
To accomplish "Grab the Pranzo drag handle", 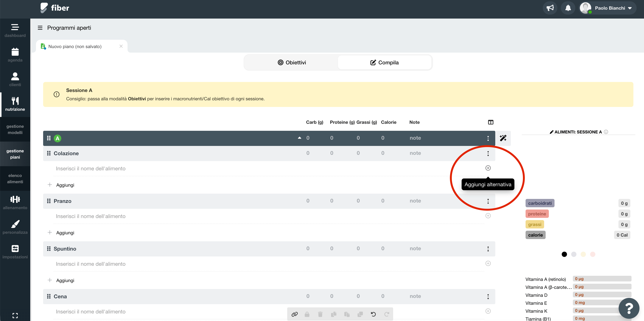I will [x=49, y=201].
